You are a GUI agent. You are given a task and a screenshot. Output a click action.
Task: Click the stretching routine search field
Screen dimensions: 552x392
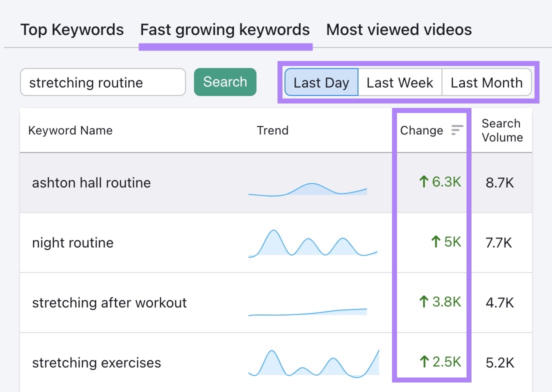click(102, 82)
